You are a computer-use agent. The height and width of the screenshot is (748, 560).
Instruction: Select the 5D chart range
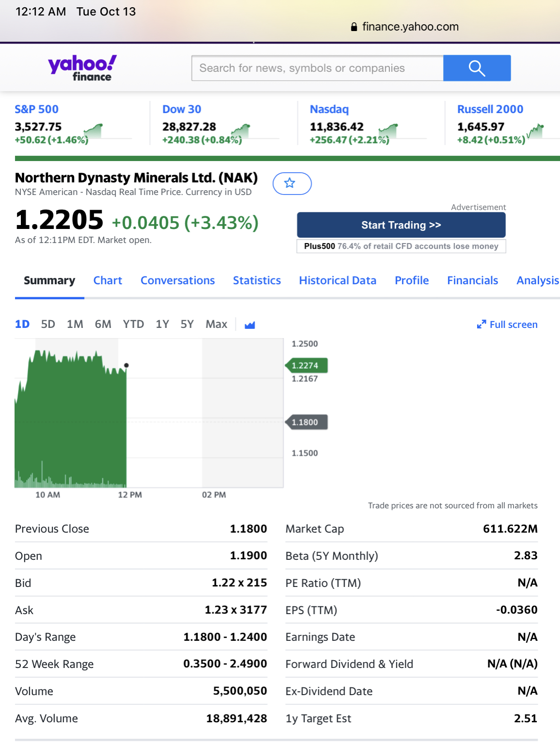click(x=48, y=324)
